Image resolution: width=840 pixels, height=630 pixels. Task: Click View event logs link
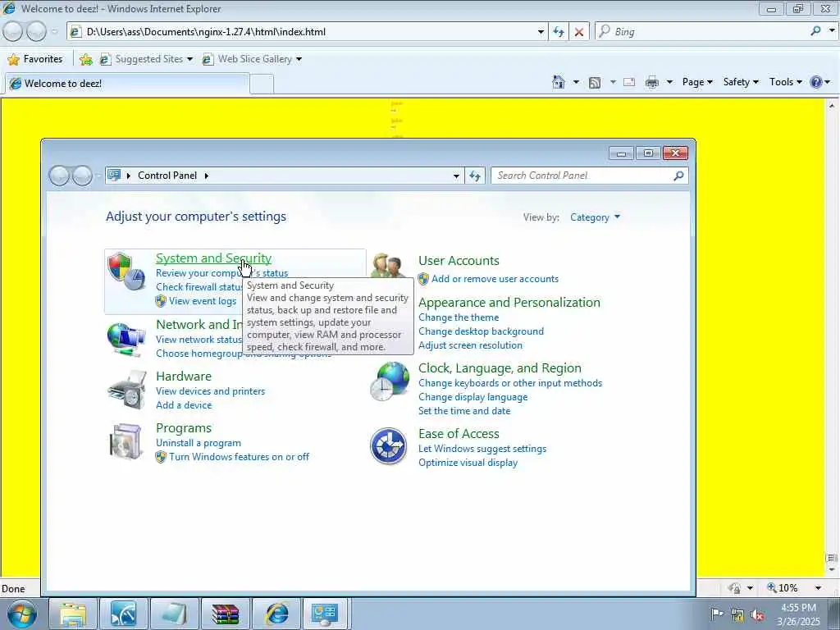click(203, 301)
